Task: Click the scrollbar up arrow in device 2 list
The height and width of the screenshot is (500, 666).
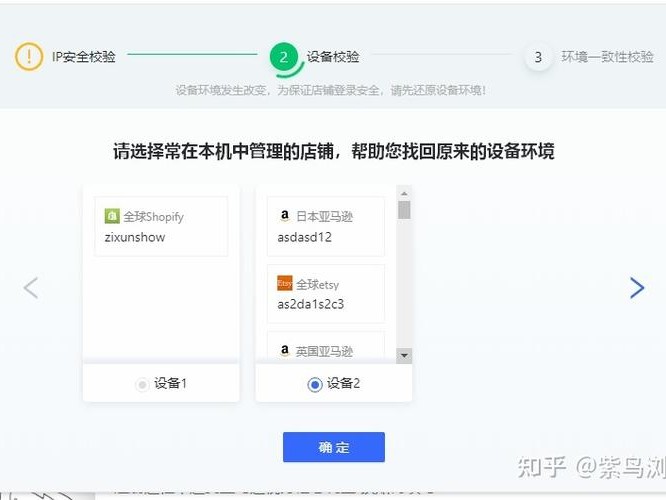Action: 404,193
